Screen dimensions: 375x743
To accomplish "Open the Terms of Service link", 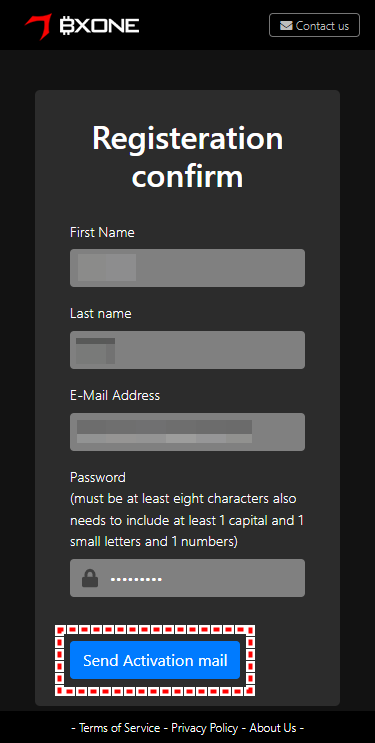I will click(x=119, y=728).
